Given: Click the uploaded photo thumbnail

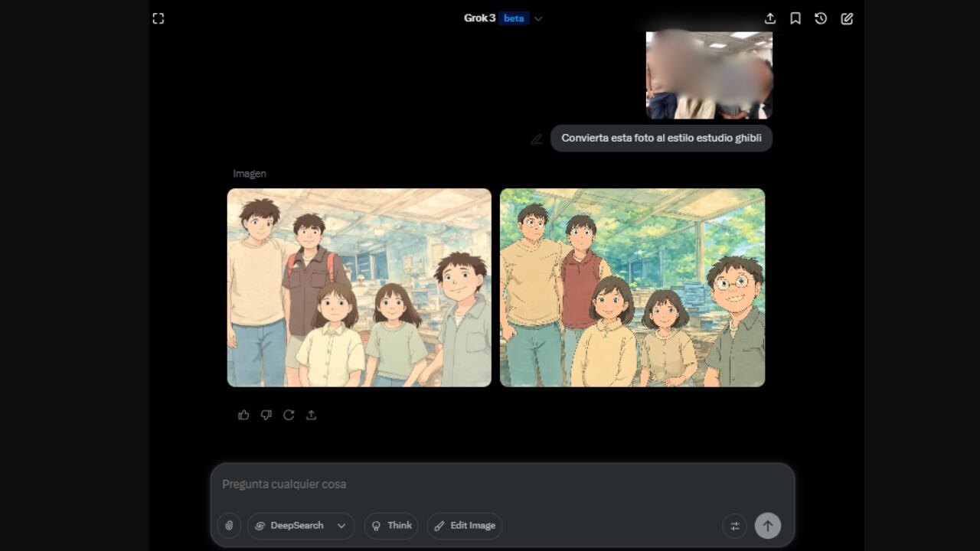Looking at the screenshot, I should coord(708,74).
